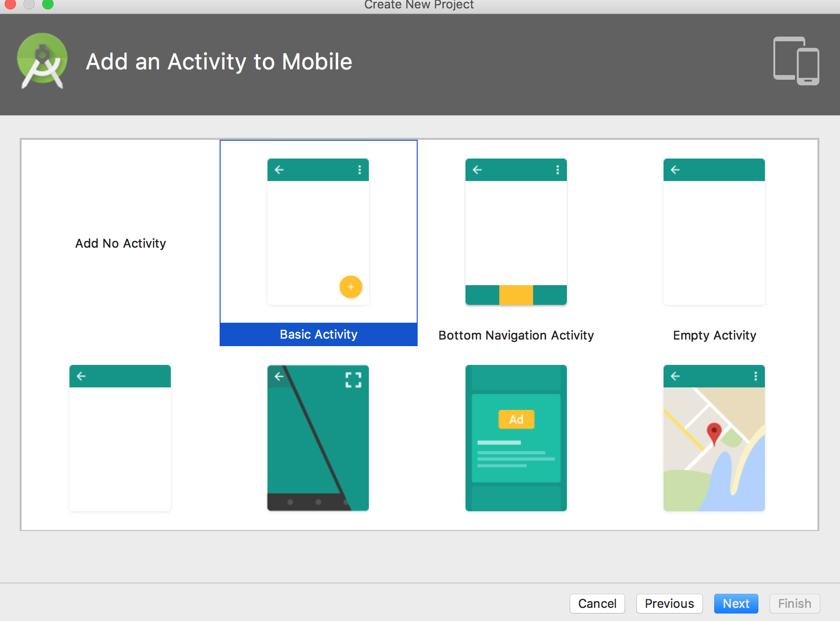Go back with the Previous button
Viewport: 840px width, 621px height.
(669, 604)
